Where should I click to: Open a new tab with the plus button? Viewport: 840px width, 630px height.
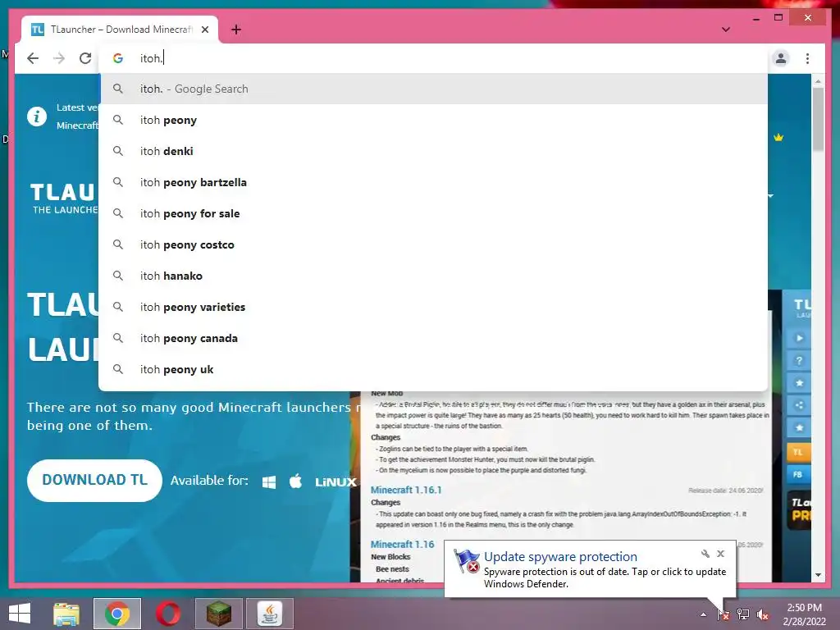tap(236, 30)
